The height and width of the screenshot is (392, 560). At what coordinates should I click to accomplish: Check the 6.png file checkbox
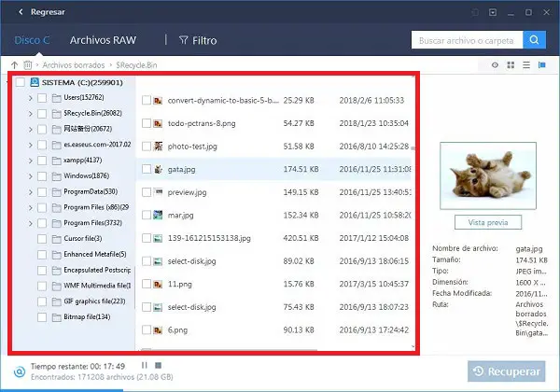pos(147,329)
